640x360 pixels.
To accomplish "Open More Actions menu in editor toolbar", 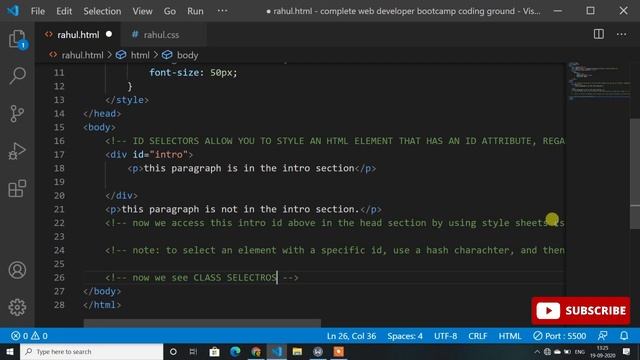I will click(622, 34).
